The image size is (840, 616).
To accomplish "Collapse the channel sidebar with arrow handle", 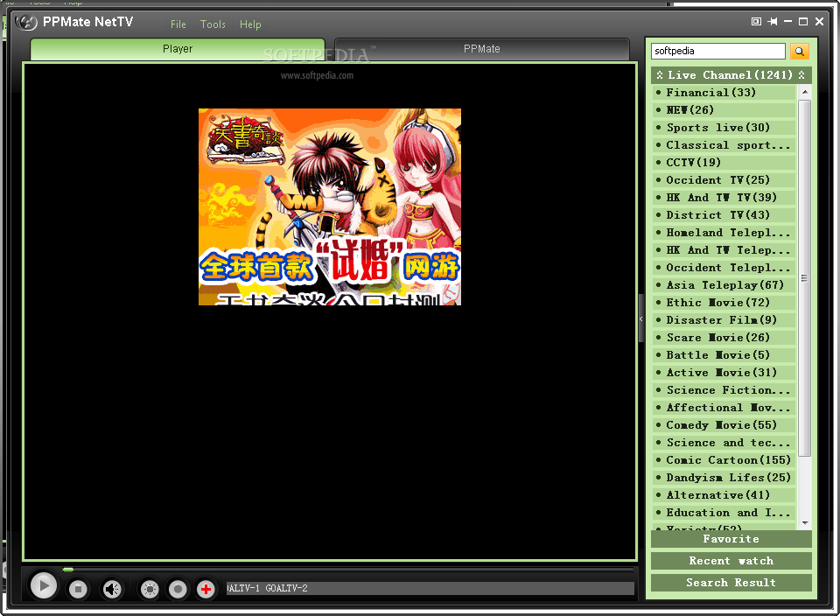I will (640, 318).
